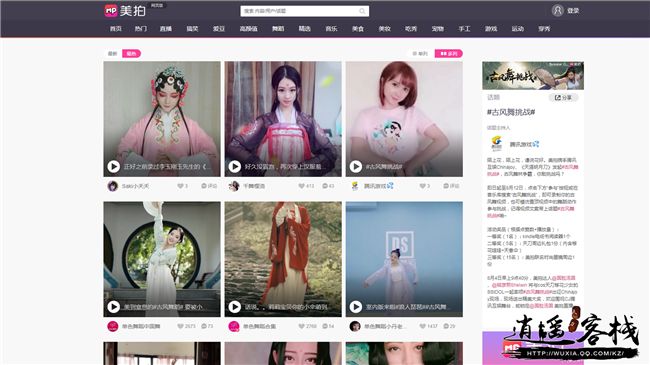Open the 首页 home nav item
Screen dimensions: 650x365
point(115,29)
